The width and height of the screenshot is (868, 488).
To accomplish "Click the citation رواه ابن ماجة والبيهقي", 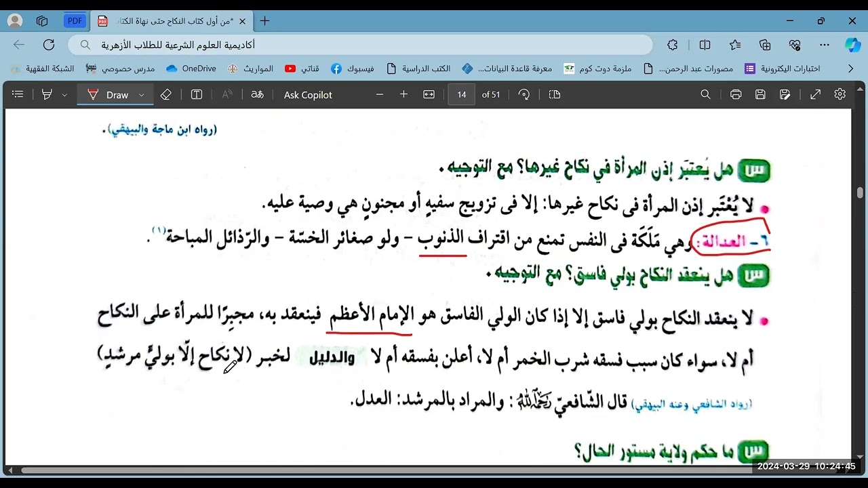I will click(159, 130).
